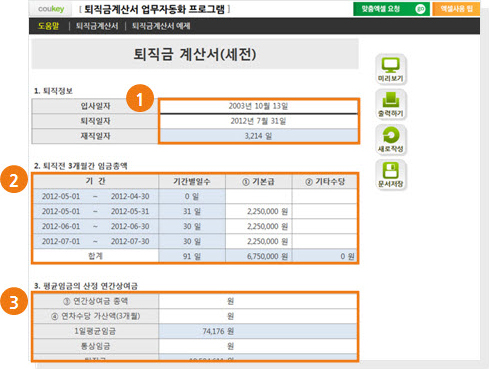Click the 합계 total 6,750,000 원

click(x=259, y=256)
